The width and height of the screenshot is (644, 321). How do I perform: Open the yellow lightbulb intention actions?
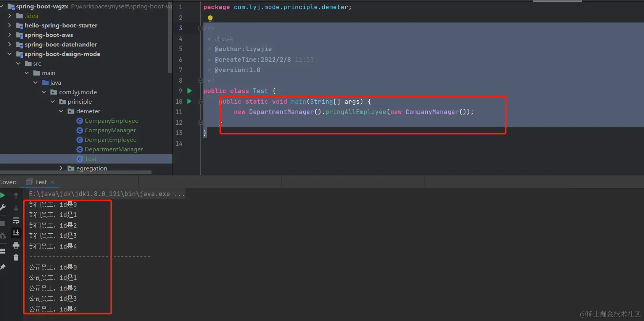[210, 18]
